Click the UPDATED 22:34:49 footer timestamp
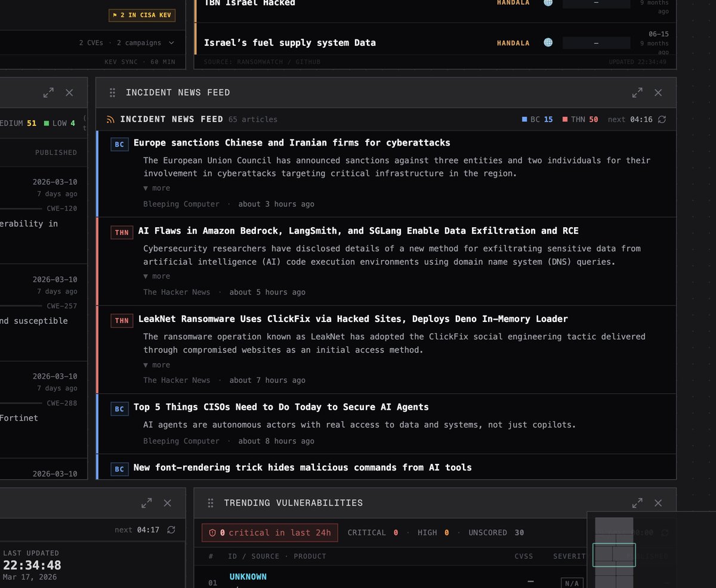 click(638, 62)
